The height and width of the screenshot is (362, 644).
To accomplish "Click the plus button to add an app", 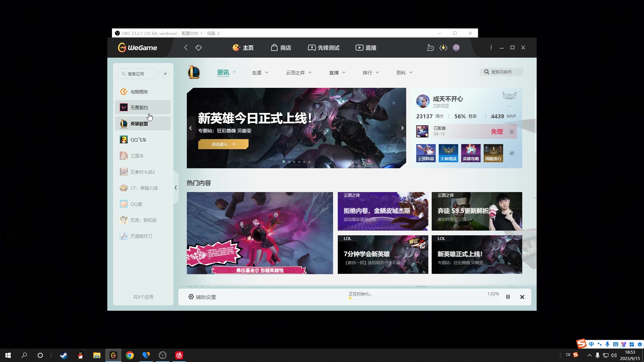I will [x=165, y=74].
